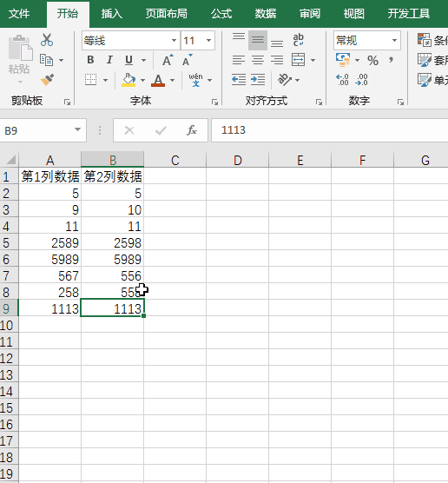The width and height of the screenshot is (448, 483).
Task: Click the wén phonetic guide icon
Action: click(196, 80)
